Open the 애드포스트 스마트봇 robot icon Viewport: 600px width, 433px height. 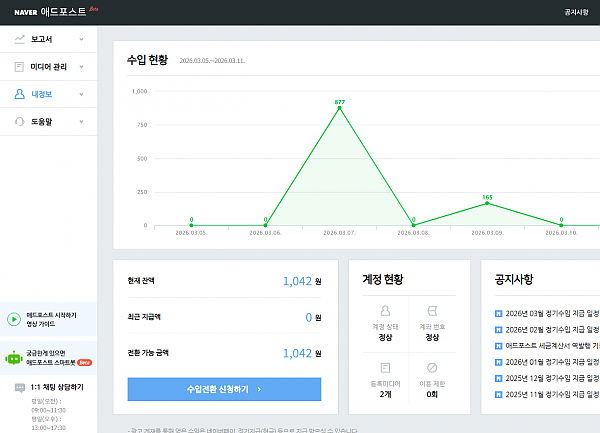[13, 357]
